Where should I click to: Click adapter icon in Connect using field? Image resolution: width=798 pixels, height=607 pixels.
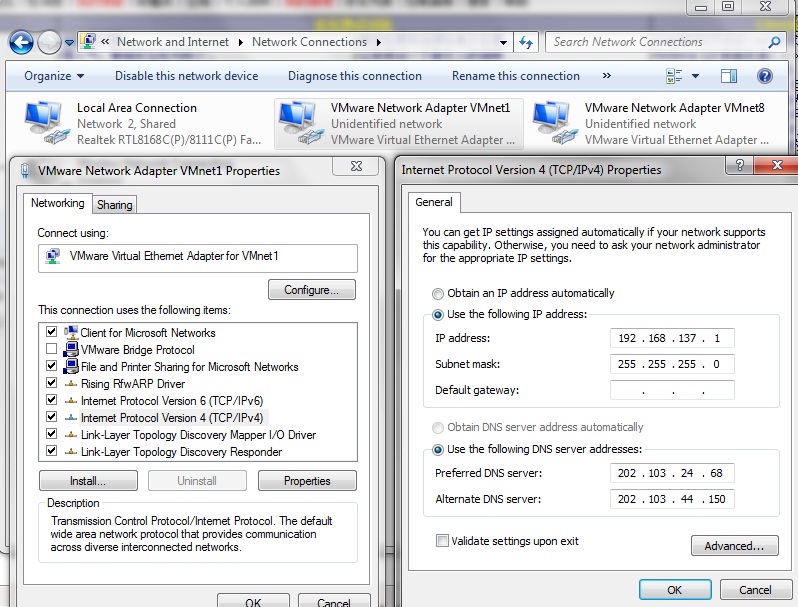point(52,256)
